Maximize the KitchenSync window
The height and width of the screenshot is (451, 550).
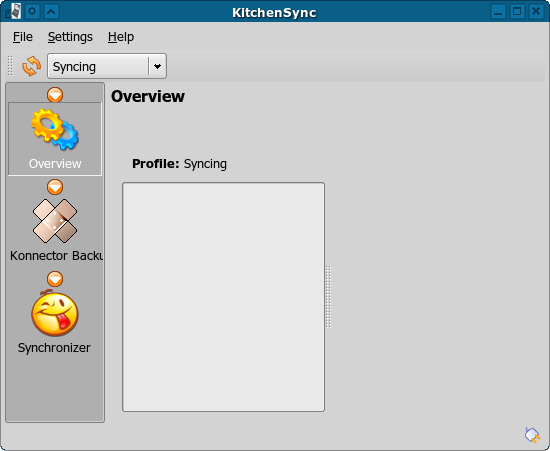(x=517, y=12)
